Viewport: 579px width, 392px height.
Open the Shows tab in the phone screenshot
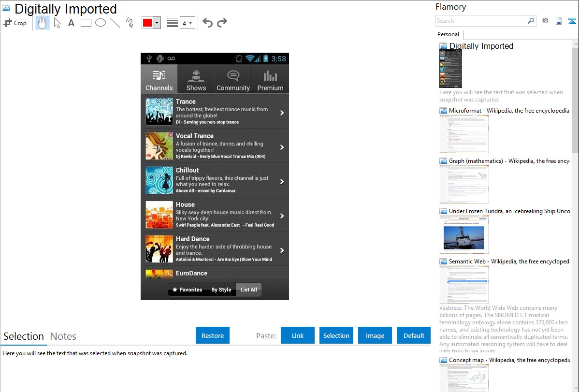coord(196,79)
